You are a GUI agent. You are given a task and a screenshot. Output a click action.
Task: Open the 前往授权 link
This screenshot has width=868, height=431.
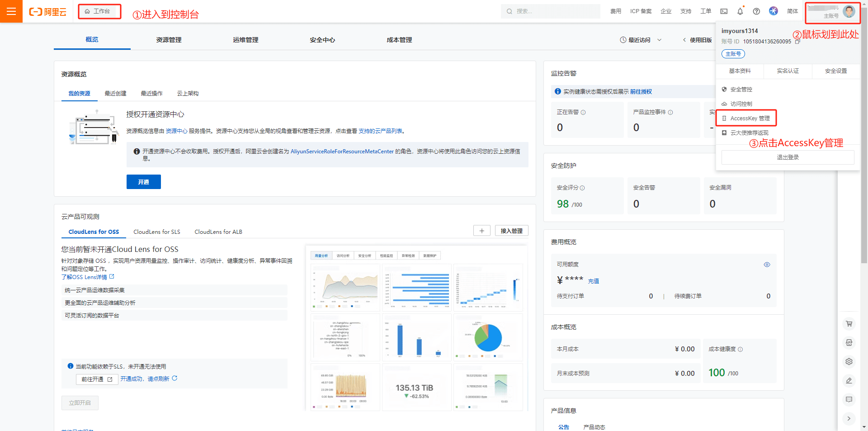pyautogui.click(x=641, y=92)
